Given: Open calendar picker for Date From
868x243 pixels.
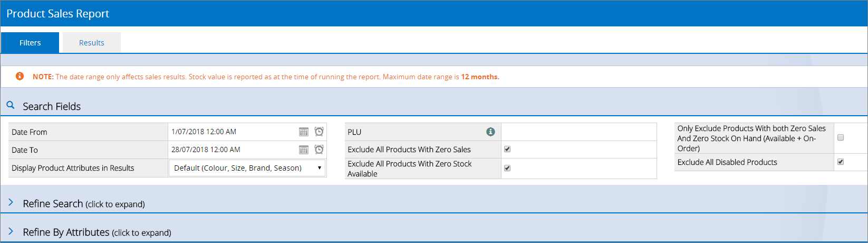Looking at the screenshot, I should (x=304, y=132).
